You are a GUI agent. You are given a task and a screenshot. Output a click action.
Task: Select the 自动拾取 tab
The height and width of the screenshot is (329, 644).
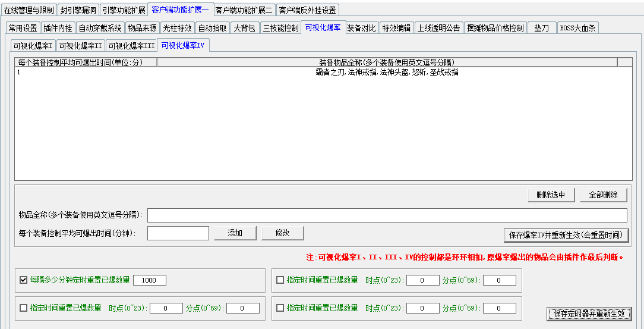coord(212,28)
